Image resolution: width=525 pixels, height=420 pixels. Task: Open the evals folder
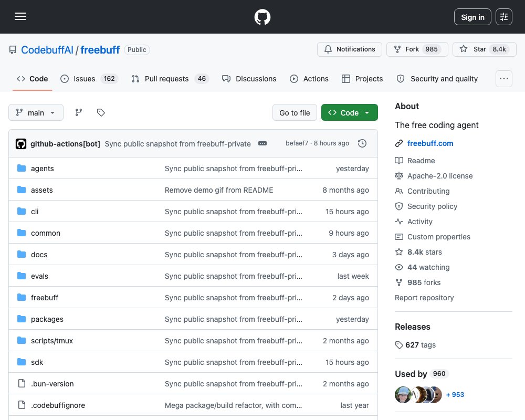coord(39,276)
